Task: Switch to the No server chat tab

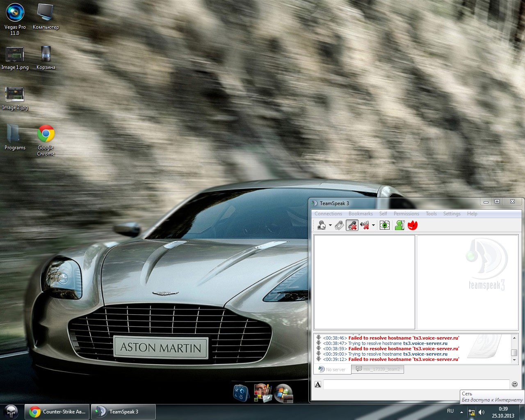Action: 333,369
